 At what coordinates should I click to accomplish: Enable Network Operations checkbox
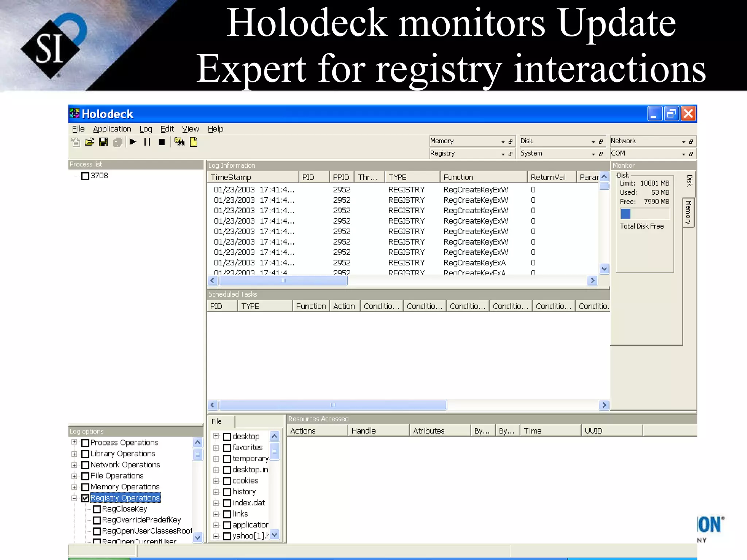coord(85,465)
